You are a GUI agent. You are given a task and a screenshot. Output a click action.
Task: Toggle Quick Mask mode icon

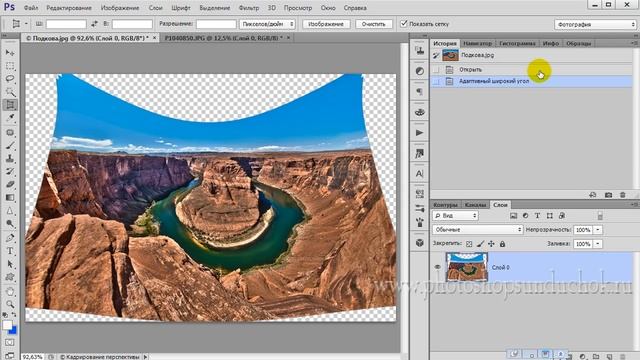[10, 342]
